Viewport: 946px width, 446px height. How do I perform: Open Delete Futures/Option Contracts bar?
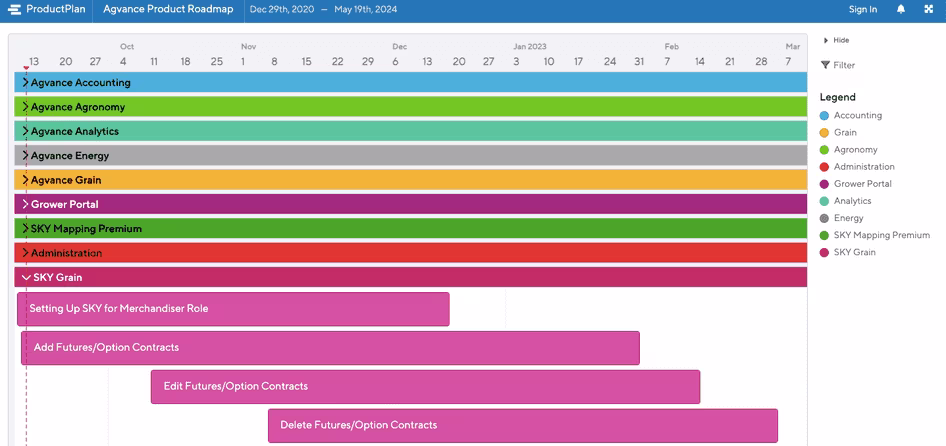coord(523,425)
